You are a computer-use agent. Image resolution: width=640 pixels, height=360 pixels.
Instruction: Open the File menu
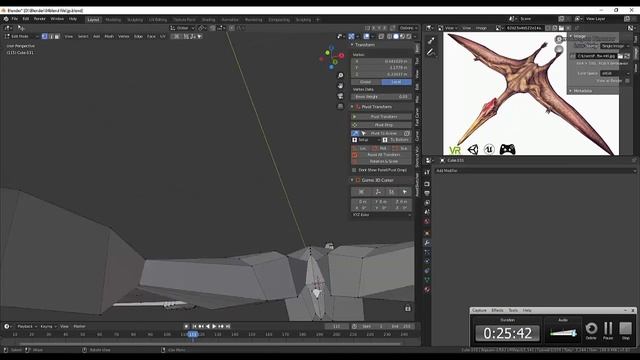point(15,19)
